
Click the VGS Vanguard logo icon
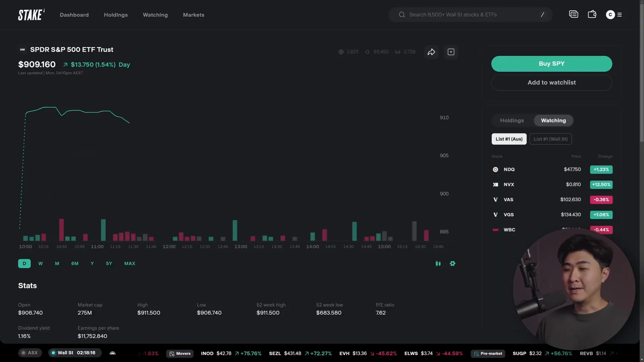click(x=495, y=215)
